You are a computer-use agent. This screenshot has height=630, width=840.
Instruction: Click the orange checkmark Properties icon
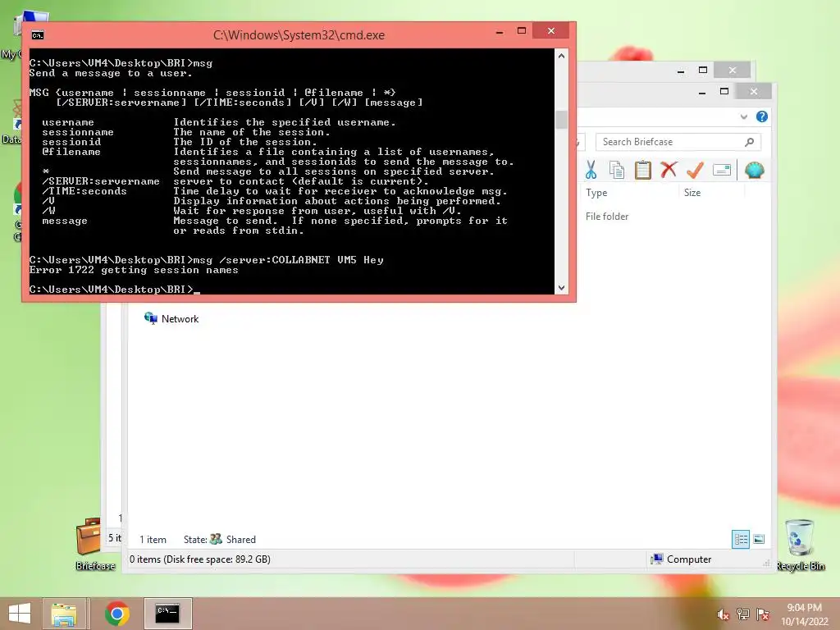[x=695, y=171]
